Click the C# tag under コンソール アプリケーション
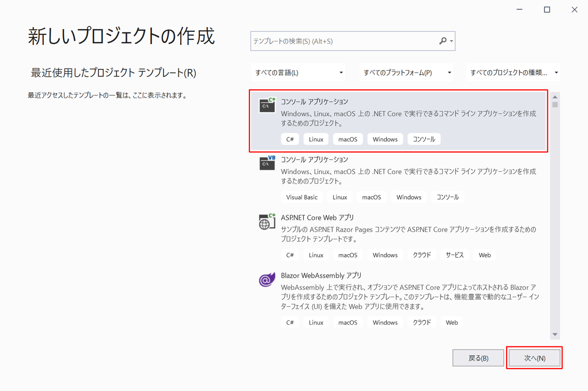Image resolution: width=588 pixels, height=391 pixels. (x=290, y=139)
